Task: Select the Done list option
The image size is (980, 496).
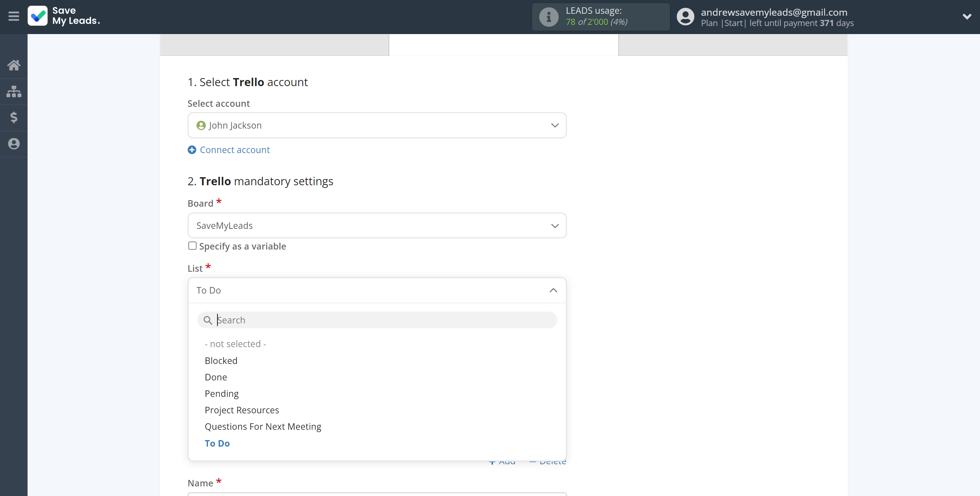Action: pos(216,377)
